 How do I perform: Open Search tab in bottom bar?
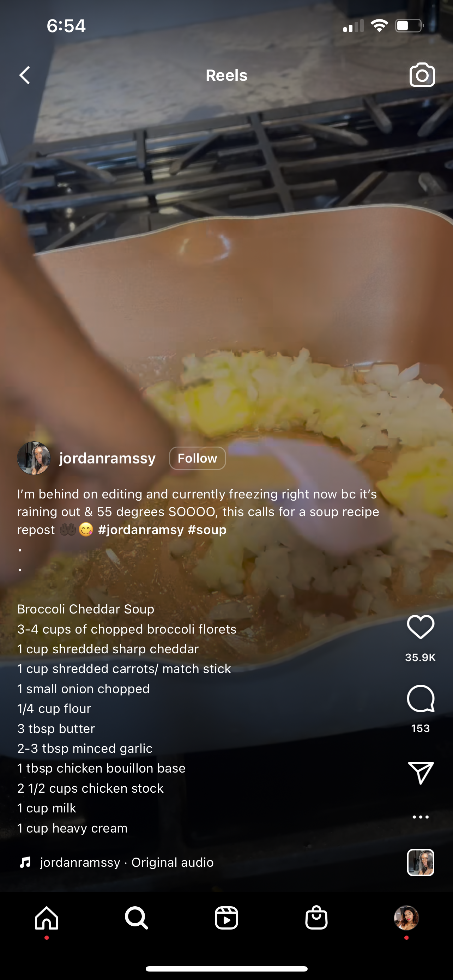136,918
